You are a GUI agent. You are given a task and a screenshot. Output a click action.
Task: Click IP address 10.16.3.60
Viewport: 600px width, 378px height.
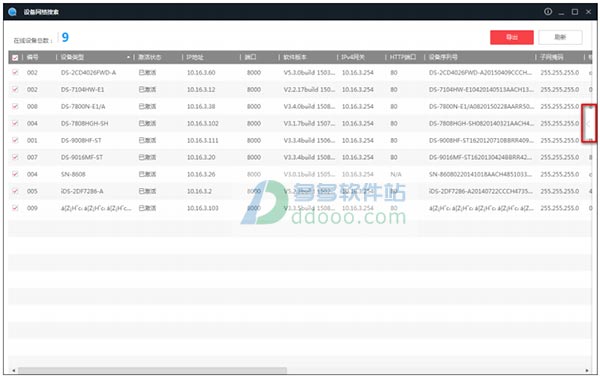[201, 72]
